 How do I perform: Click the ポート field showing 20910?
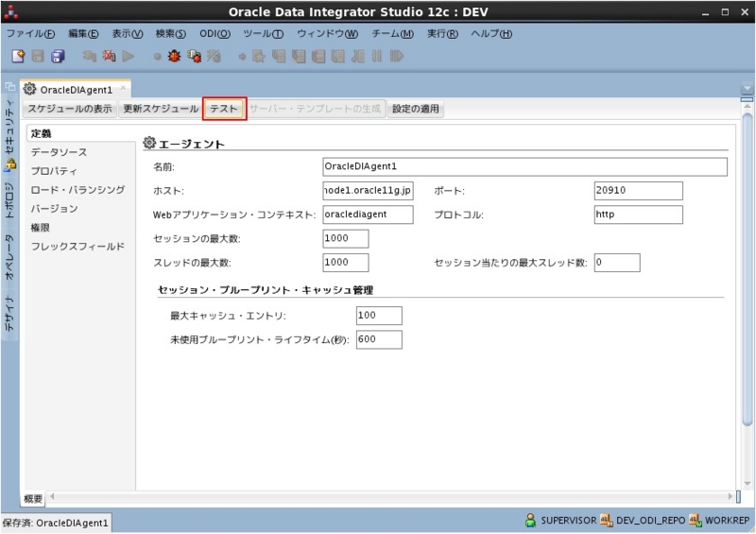(x=639, y=191)
